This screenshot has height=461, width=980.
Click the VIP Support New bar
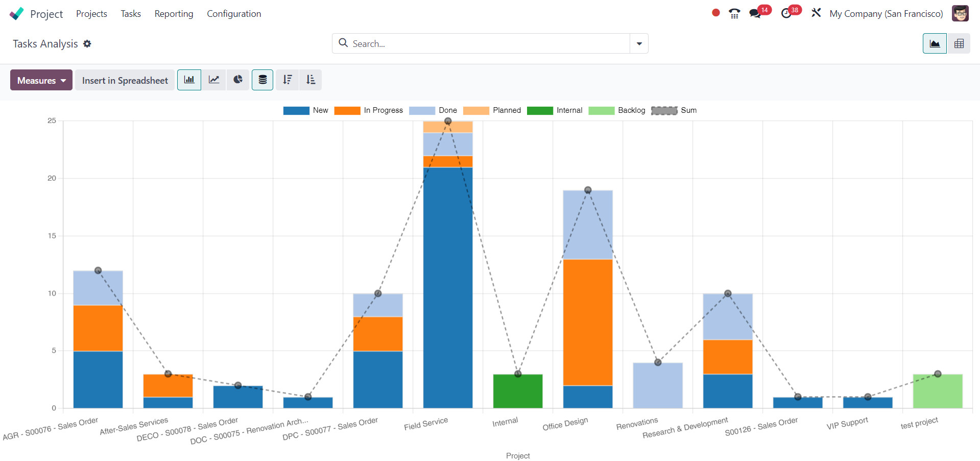[x=868, y=402]
